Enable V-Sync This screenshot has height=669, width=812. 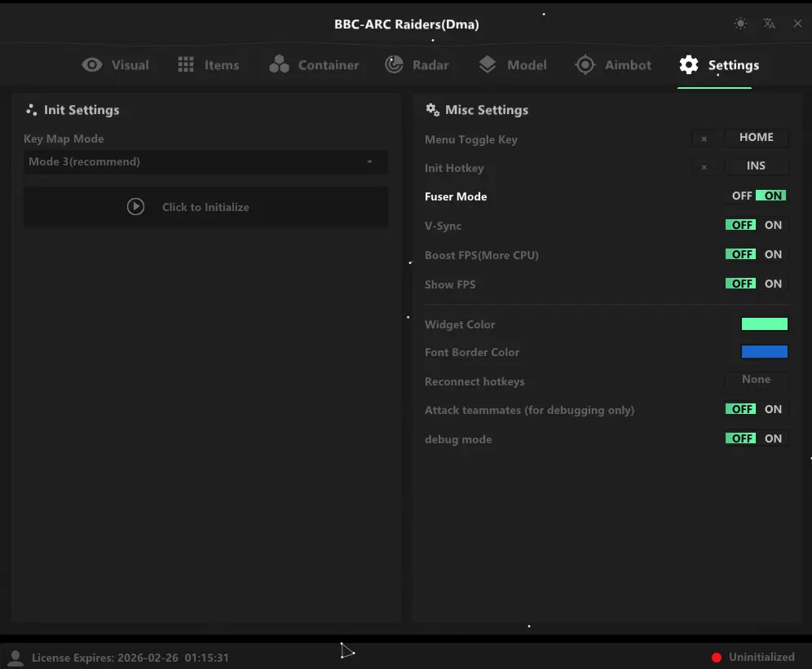click(x=773, y=225)
